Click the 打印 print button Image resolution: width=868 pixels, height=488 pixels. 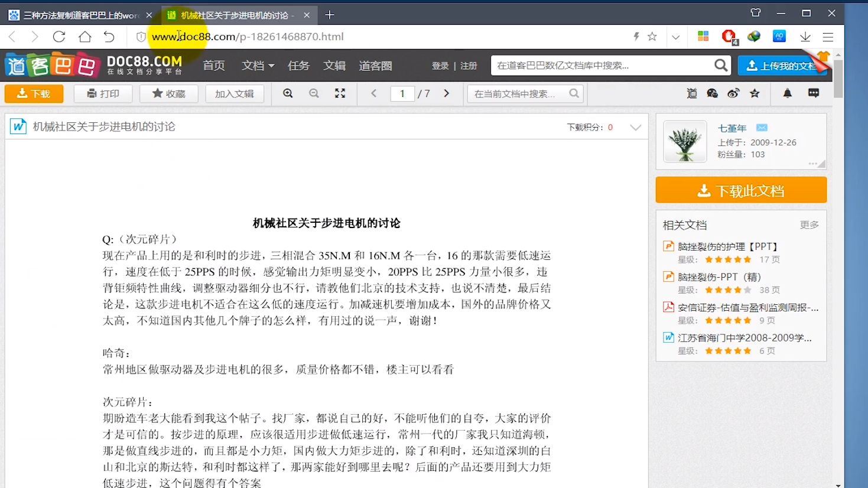[103, 93]
